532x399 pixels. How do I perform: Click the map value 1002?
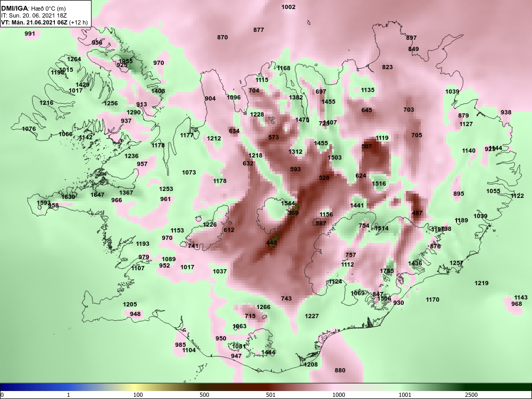coord(288,7)
